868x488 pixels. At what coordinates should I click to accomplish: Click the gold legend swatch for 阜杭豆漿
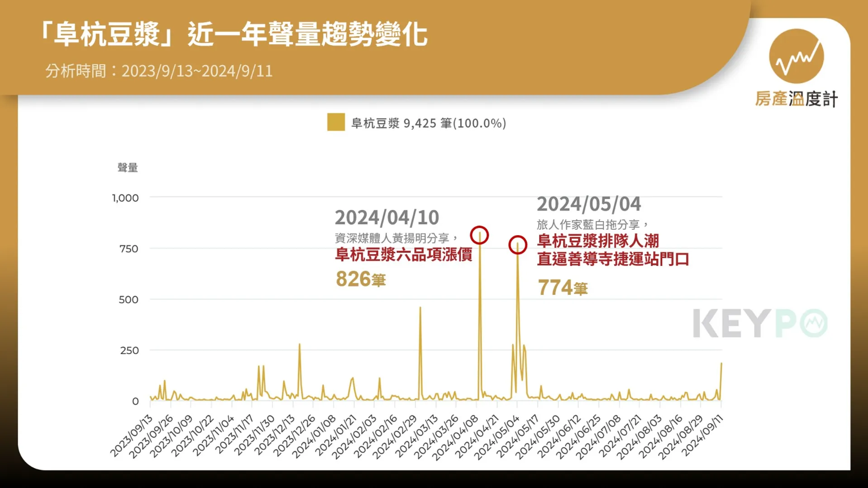tap(336, 123)
